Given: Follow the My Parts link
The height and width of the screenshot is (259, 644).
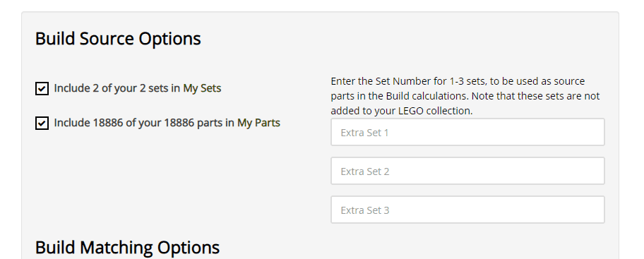Looking at the screenshot, I should (258, 123).
